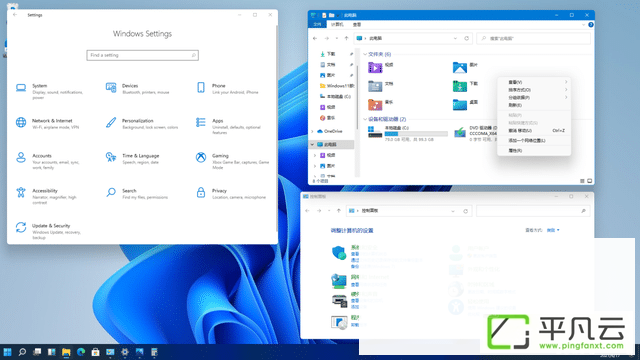The width and height of the screenshot is (640, 360).
Task: Open the Start menu on the taskbar
Action: tap(7, 352)
